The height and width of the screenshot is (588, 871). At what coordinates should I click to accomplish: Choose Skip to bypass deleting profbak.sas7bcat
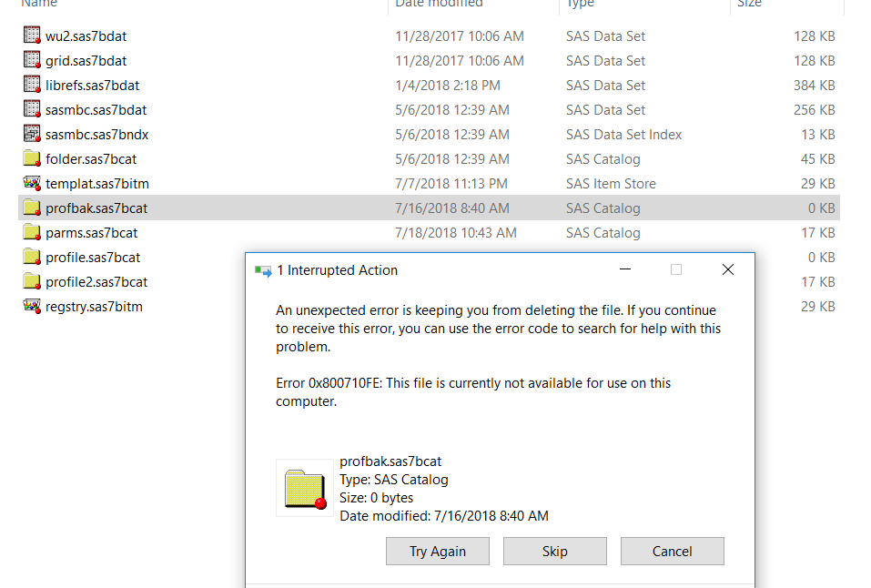(x=554, y=551)
